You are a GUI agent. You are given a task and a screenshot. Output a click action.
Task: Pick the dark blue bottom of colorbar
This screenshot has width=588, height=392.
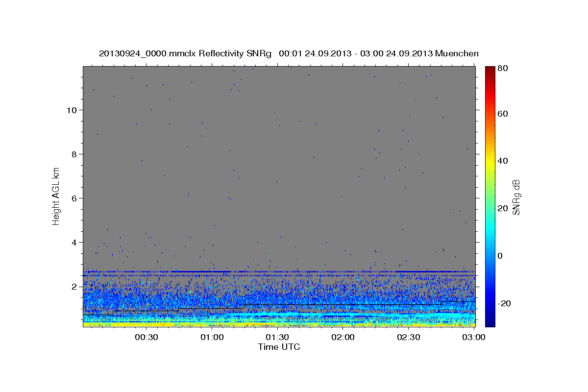(x=490, y=321)
